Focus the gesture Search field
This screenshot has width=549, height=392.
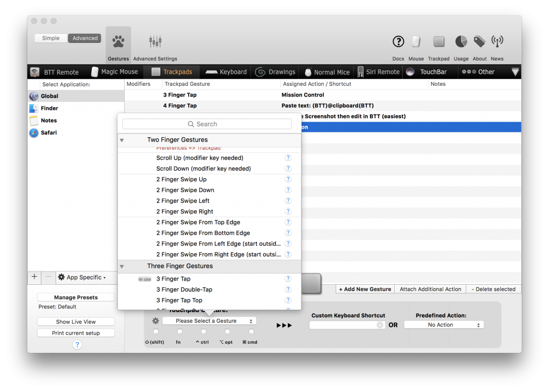(x=207, y=124)
